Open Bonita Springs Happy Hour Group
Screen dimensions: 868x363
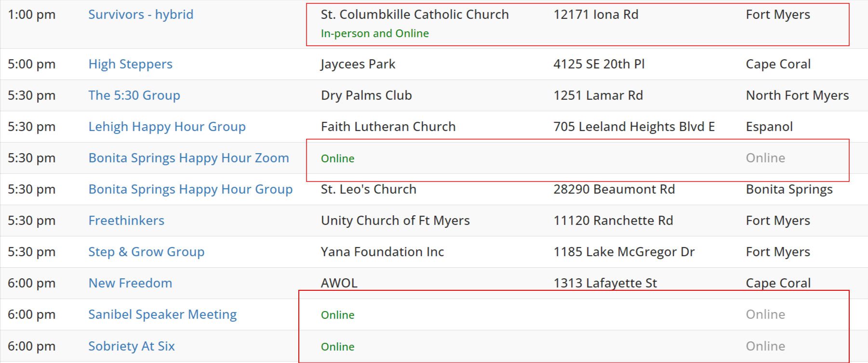[x=190, y=189]
